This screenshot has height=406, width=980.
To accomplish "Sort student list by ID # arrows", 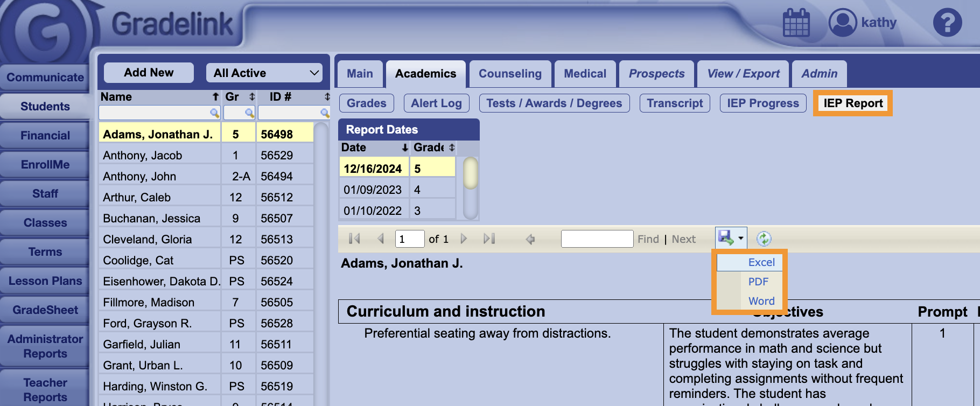I will coord(327,97).
